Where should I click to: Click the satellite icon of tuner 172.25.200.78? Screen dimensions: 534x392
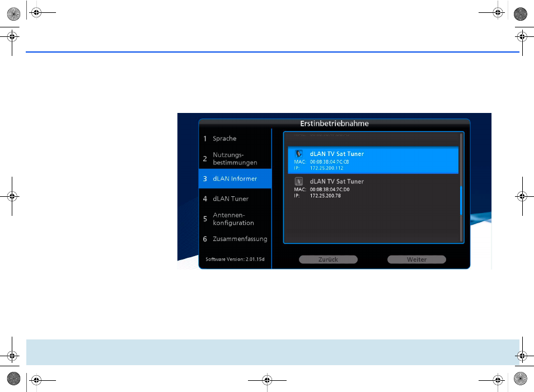(299, 181)
